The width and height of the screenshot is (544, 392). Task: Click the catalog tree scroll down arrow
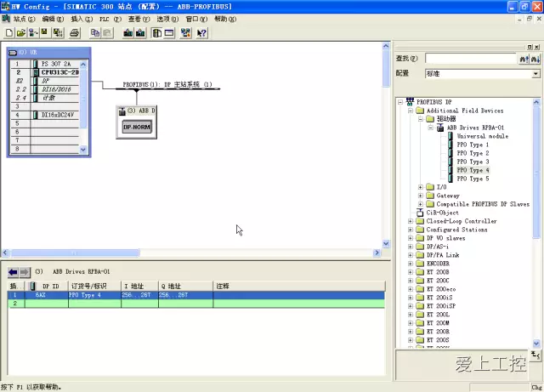tap(536, 344)
